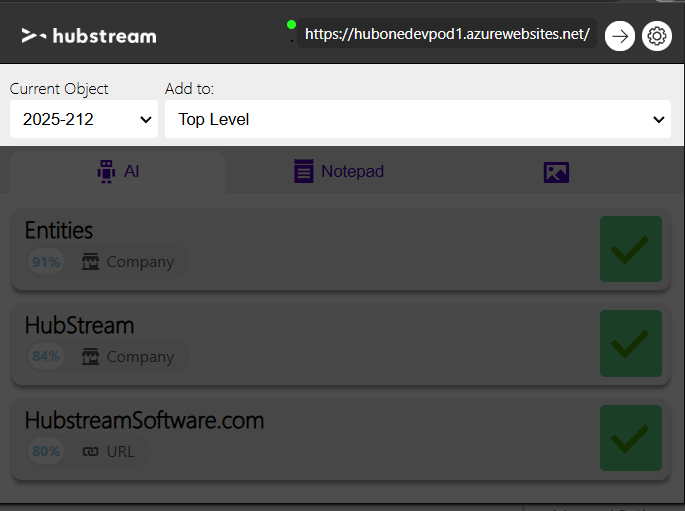
Task: Select the Entities result card title
Action: point(59,230)
